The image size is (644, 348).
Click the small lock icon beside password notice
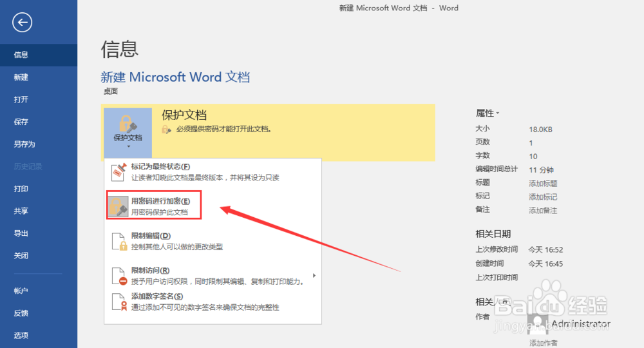click(x=166, y=130)
